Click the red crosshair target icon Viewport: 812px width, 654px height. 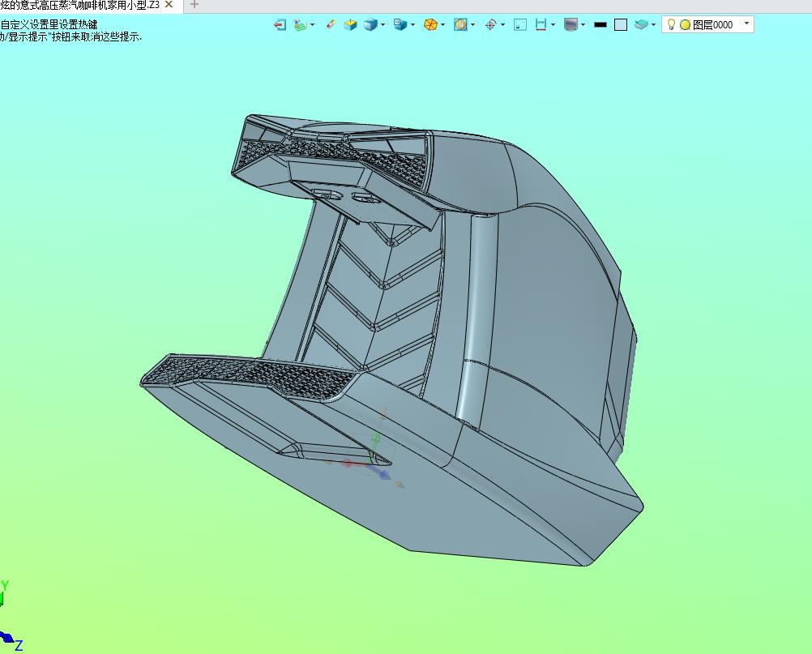pyautogui.click(x=490, y=24)
